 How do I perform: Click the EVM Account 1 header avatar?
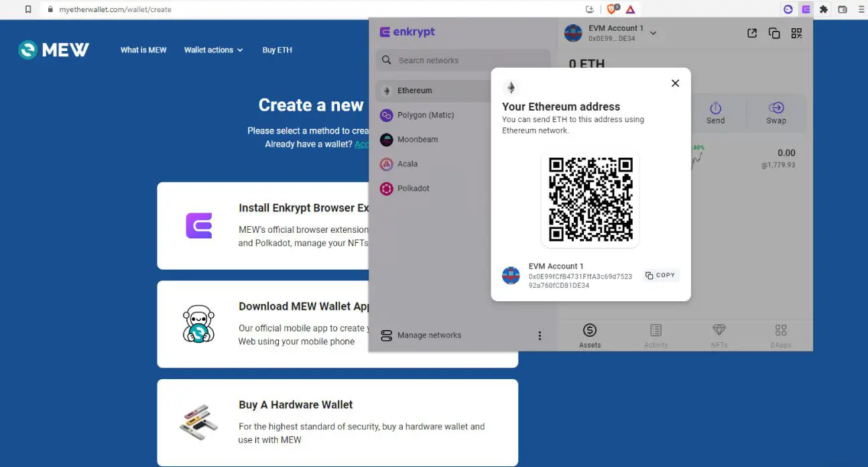573,33
